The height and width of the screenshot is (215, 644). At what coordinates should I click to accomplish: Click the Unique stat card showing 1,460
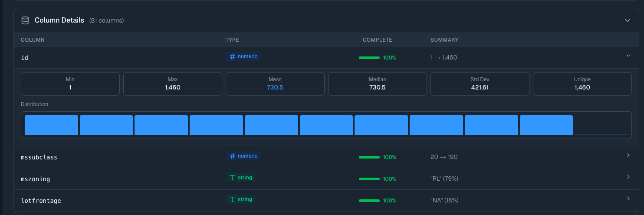pos(582,83)
